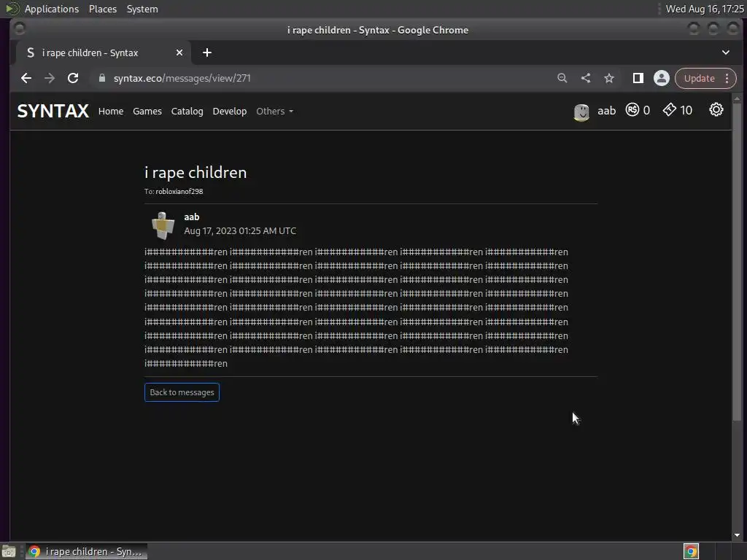The height and width of the screenshot is (560, 747).
Task: Open the Catalog page
Action: tap(187, 111)
